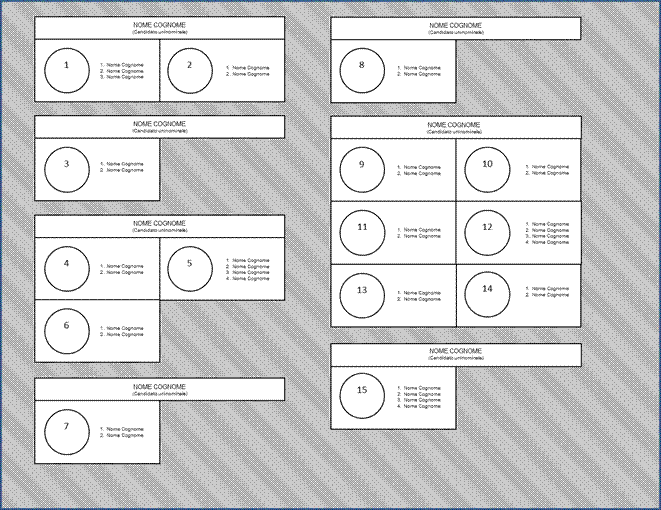
Task: Select the NOME COGNOME header above circles 4 and 5
Action: pos(160,226)
